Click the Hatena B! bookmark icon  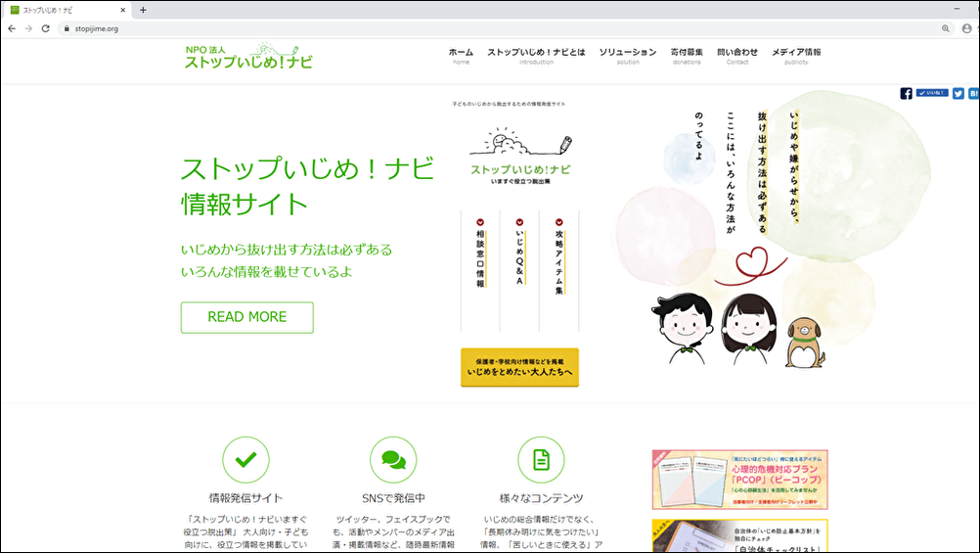(x=974, y=93)
